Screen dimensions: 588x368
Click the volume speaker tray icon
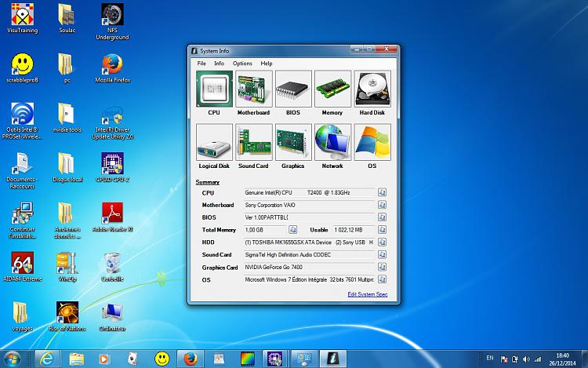526,359
